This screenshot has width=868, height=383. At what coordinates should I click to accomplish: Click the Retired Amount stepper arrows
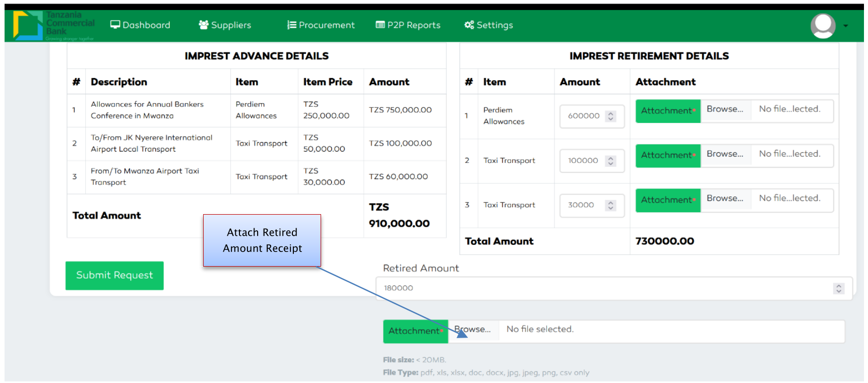point(839,288)
